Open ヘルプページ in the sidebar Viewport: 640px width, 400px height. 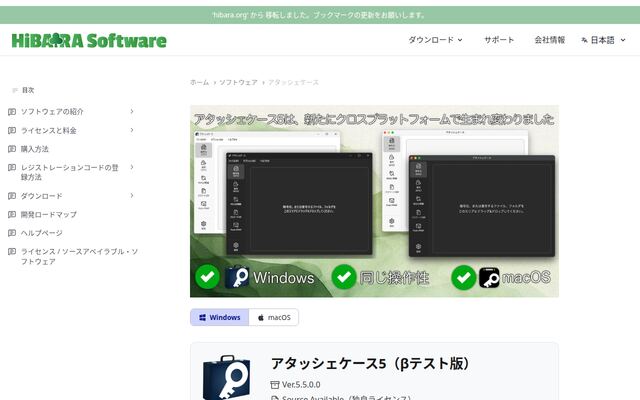coord(42,233)
